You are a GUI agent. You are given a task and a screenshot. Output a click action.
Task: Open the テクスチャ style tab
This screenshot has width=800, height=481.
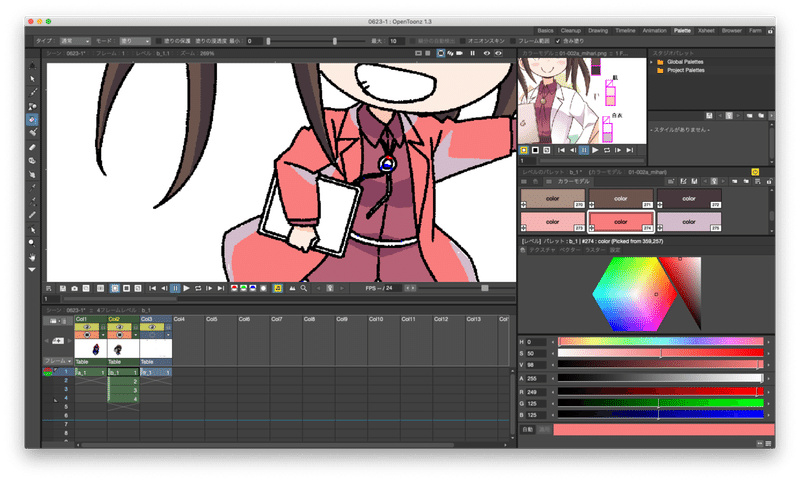coord(542,250)
